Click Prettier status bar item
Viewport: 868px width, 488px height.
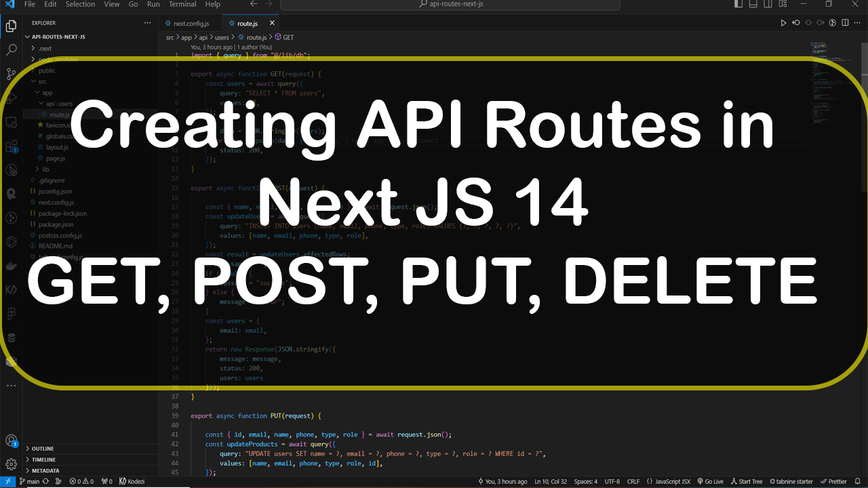(833, 481)
